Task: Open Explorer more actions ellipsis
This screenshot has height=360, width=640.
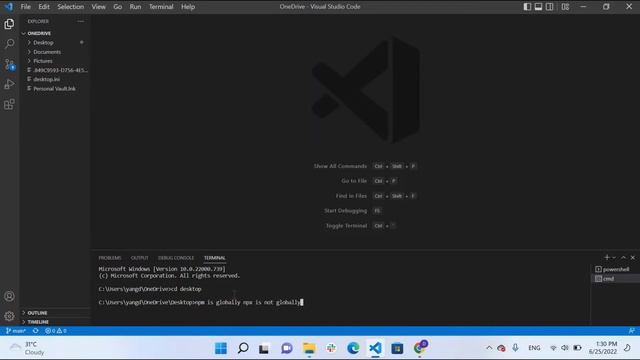Action: click(80, 21)
